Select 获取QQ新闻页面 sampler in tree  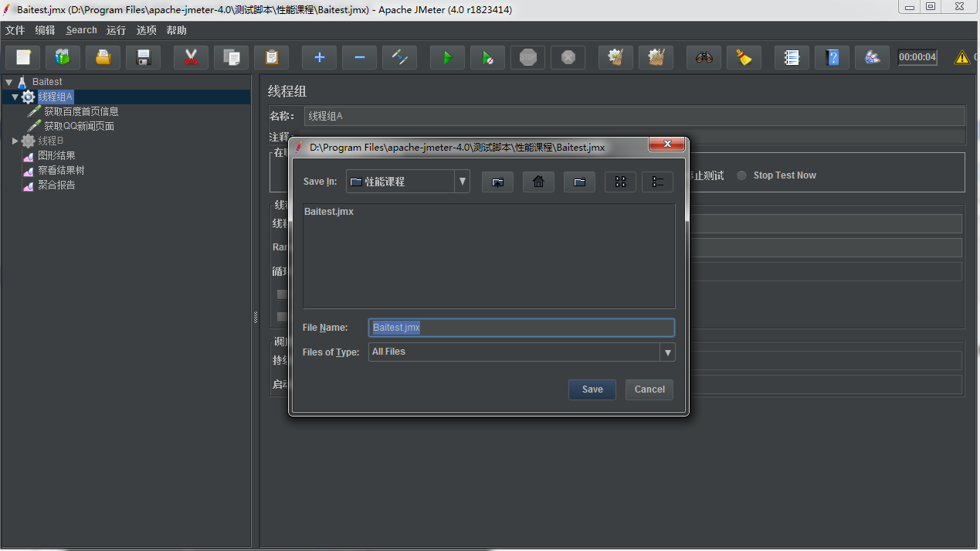point(79,126)
